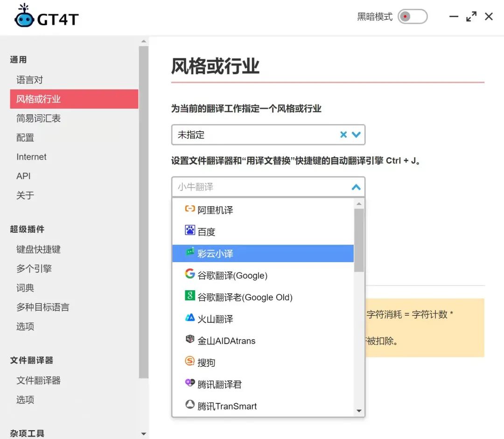504x439 pixels.
Task: Select 火山翻译 from the engine list
Action: 263,319
